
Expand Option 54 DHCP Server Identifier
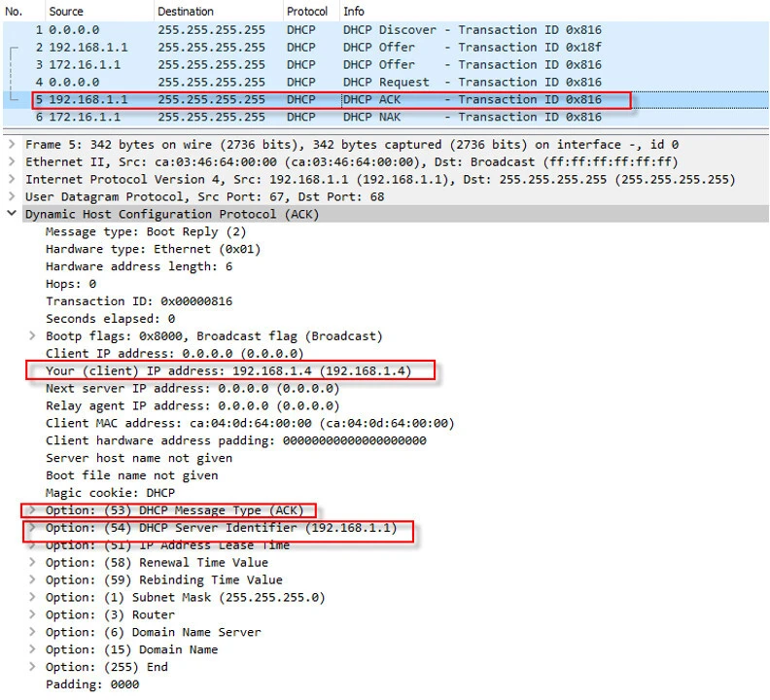(32, 528)
